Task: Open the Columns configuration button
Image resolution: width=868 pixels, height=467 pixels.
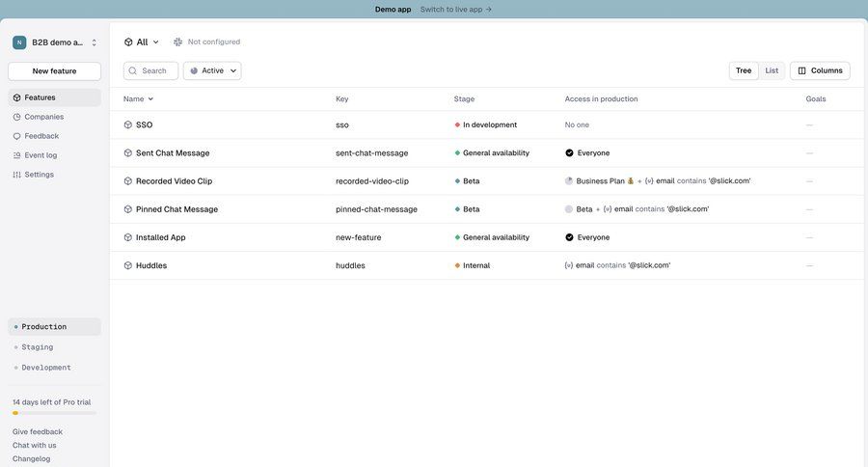Action: pyautogui.click(x=820, y=70)
